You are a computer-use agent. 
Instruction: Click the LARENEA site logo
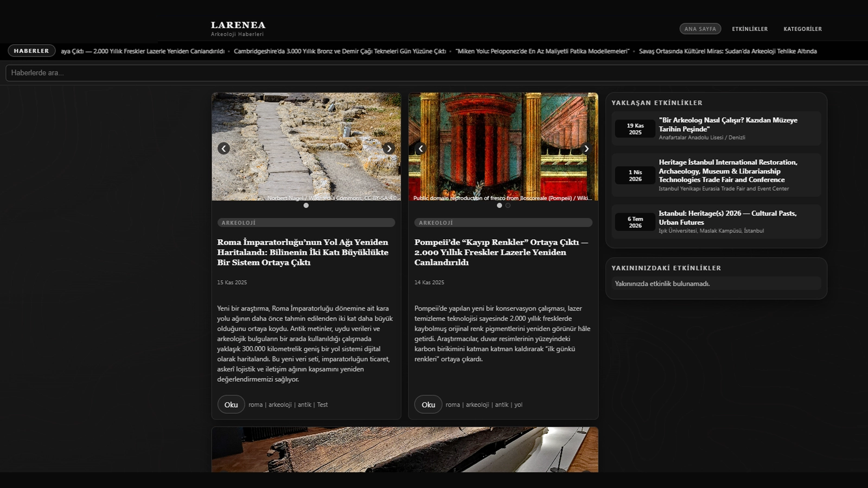tap(238, 25)
